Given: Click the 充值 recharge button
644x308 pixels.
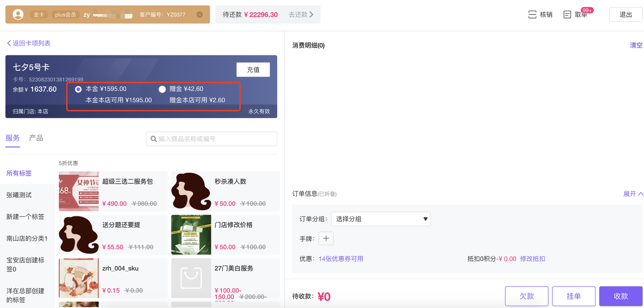Looking at the screenshot, I should (253, 69).
